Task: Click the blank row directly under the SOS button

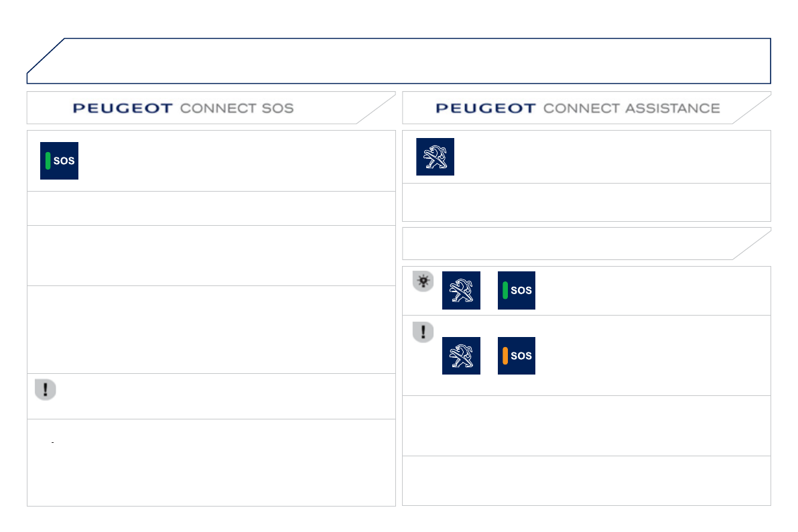Action: pos(211,208)
